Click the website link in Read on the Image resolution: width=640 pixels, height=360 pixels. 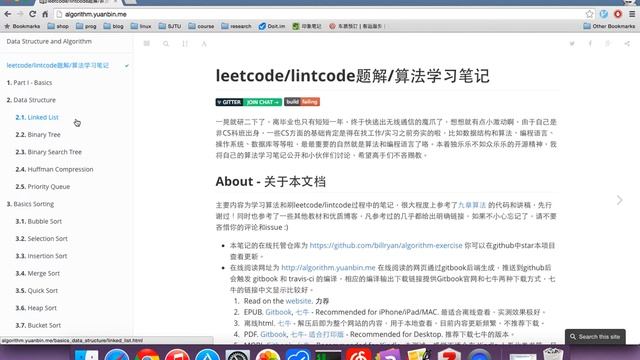pos(298,301)
